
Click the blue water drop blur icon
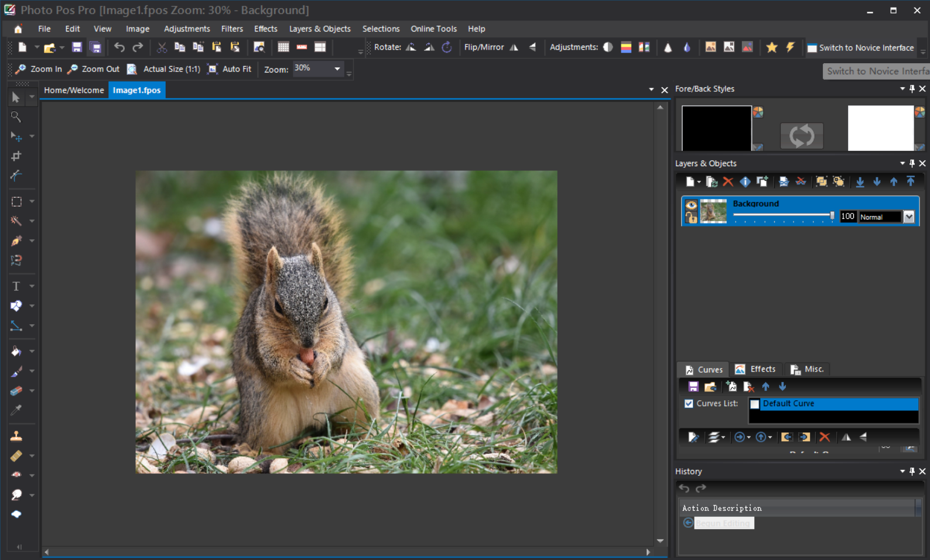click(x=687, y=47)
